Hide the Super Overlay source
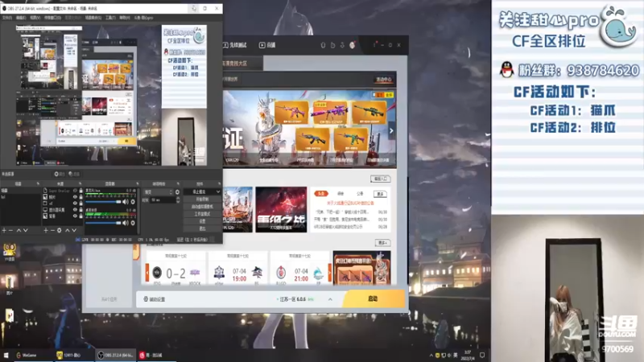The image size is (644, 362). coord(75,191)
